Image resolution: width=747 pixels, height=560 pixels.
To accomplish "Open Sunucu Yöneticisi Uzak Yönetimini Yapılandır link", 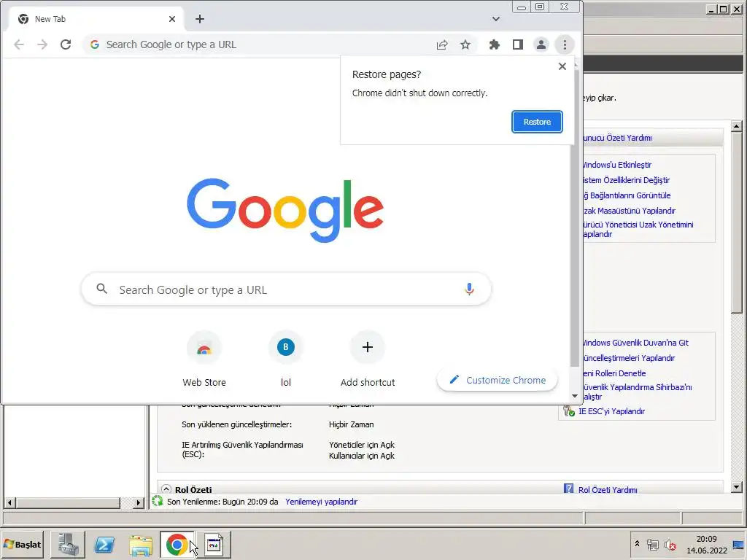I will (638, 229).
